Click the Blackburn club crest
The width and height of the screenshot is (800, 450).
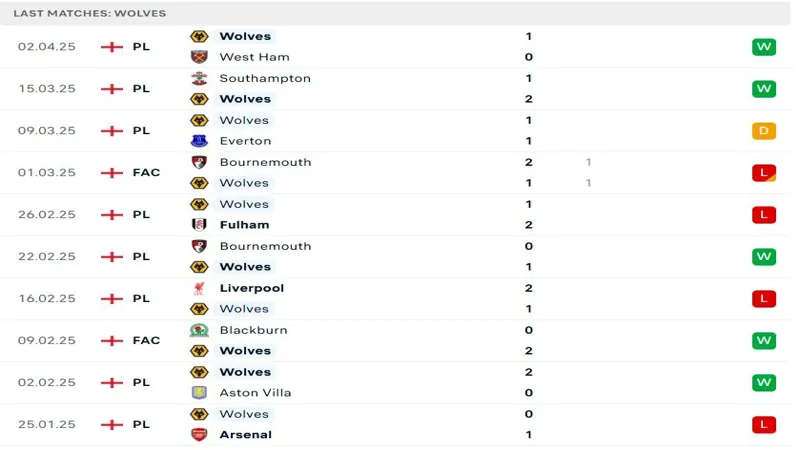[199, 330]
